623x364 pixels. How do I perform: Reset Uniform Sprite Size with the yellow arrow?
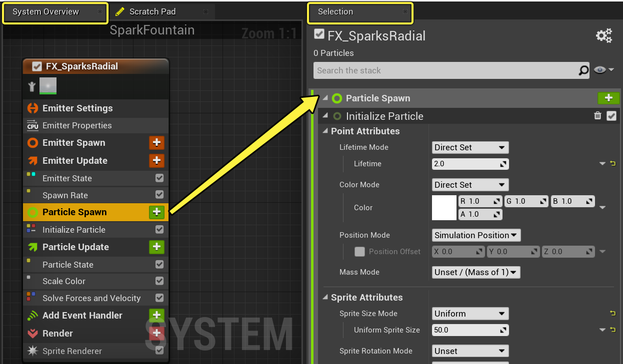click(612, 330)
